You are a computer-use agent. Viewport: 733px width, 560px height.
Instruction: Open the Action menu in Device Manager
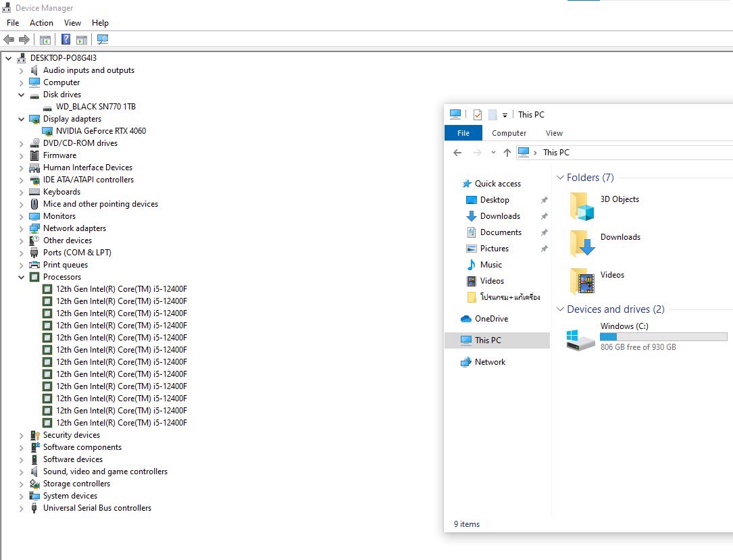point(41,23)
